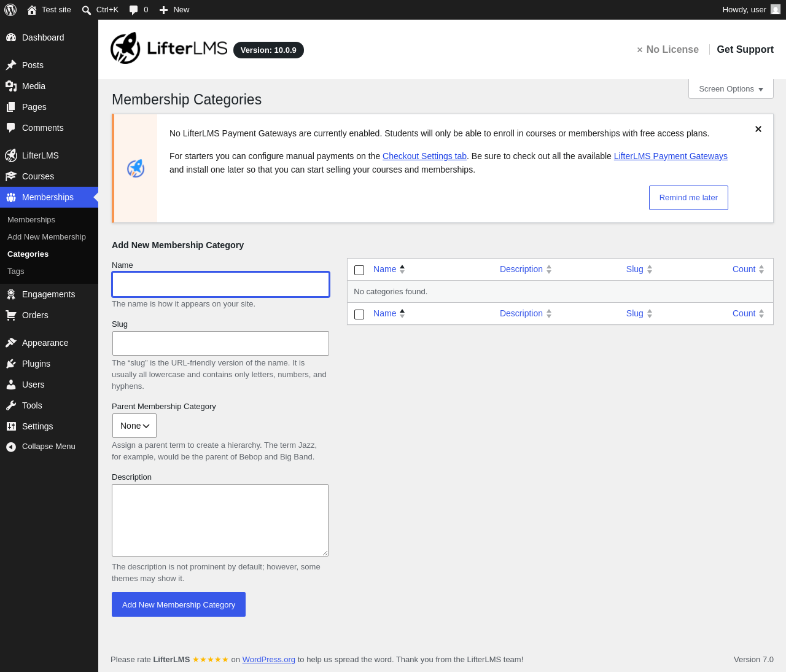Click the Orders cart icon

(x=11, y=315)
